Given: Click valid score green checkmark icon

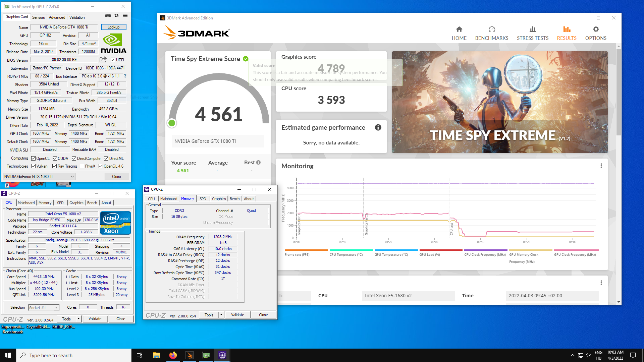Looking at the screenshot, I should point(246,59).
